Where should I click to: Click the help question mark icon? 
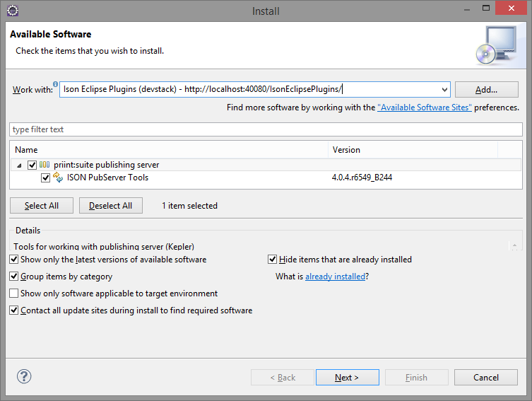pyautogui.click(x=24, y=377)
